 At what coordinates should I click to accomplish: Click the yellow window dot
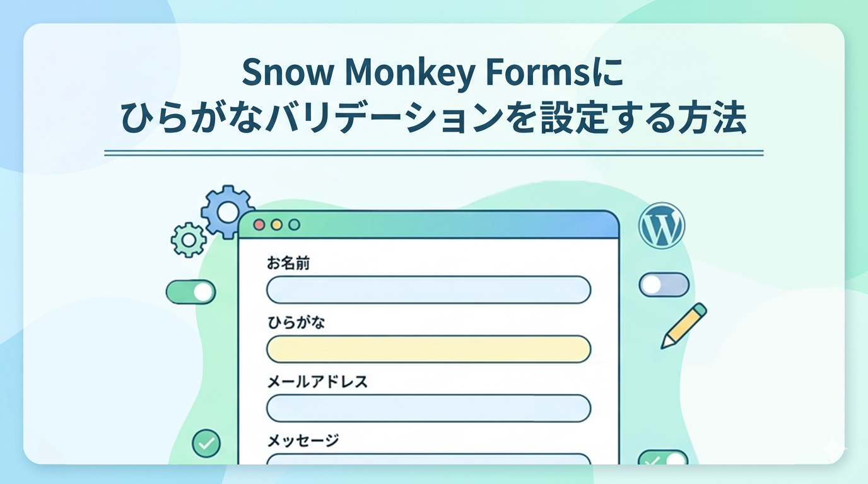point(276,225)
